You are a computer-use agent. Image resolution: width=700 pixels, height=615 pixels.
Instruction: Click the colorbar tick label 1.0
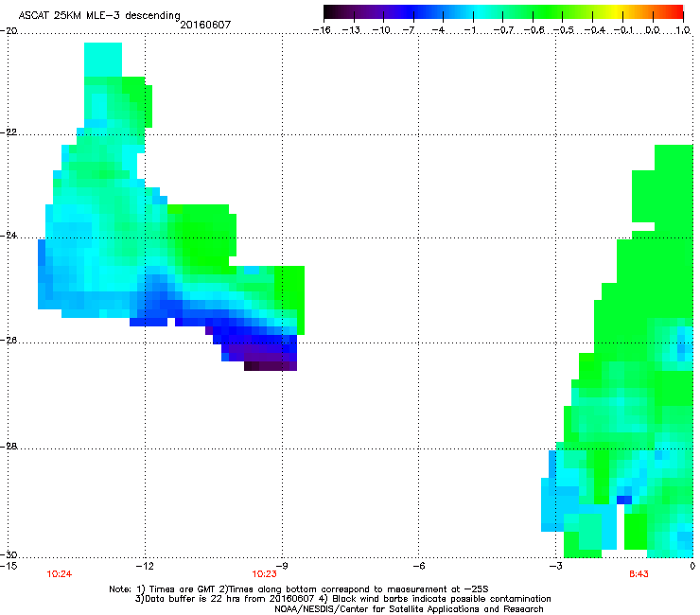683,30
